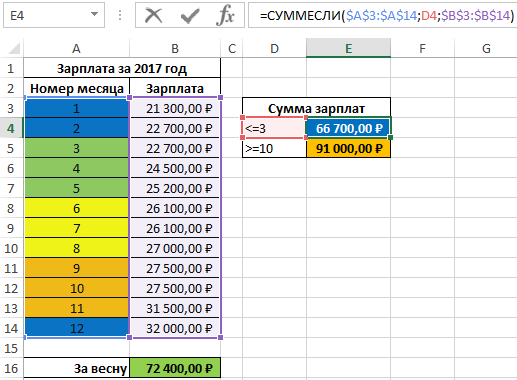Select the criteria cell '<=3'
Screen dimensions: 517x380
274,128
